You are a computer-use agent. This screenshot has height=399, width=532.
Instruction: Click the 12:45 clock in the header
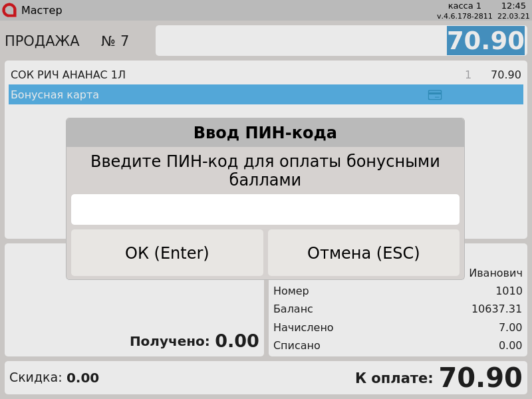tap(513, 6)
